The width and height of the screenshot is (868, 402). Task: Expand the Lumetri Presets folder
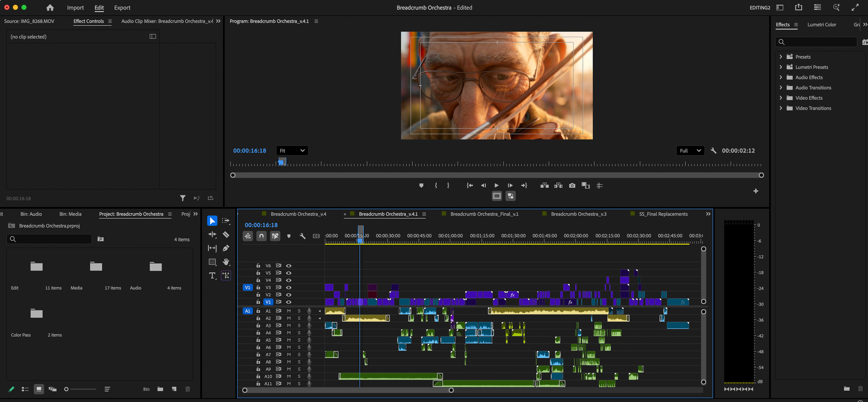pos(781,67)
